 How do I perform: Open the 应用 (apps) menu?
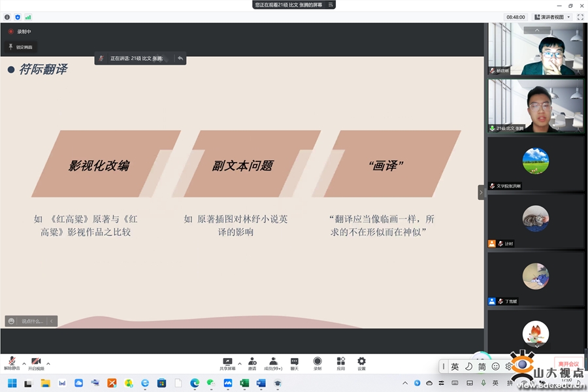[340, 363]
